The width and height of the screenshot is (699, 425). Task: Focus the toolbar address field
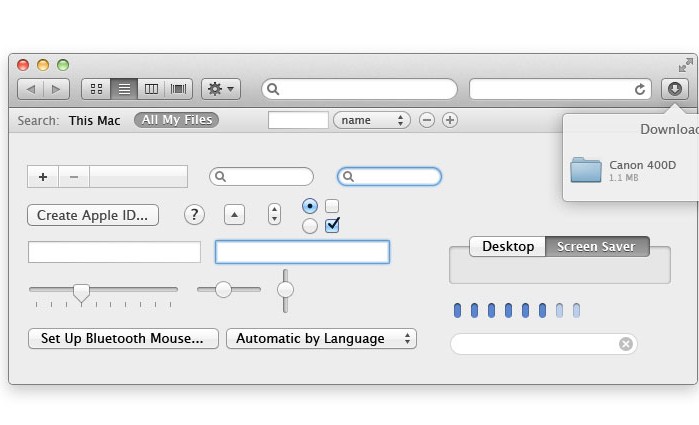560,89
